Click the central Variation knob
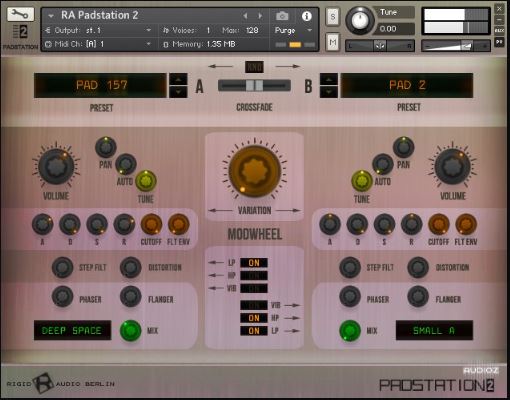Screen dimensions: 510x400 click(254, 171)
